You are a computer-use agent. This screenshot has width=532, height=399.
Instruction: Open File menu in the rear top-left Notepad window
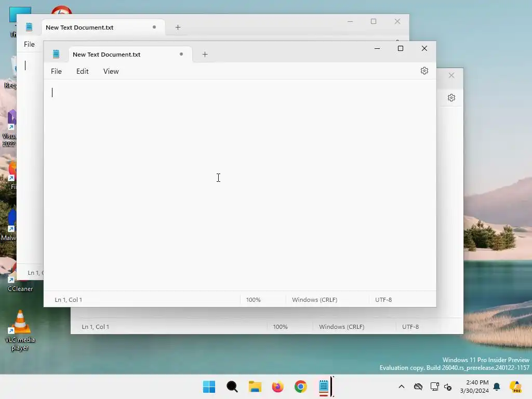pyautogui.click(x=29, y=44)
